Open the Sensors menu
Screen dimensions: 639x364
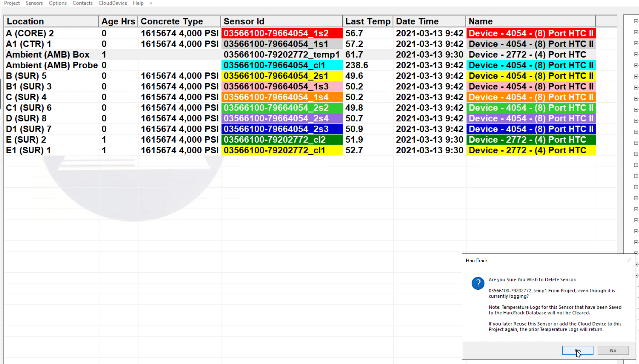(x=34, y=3)
